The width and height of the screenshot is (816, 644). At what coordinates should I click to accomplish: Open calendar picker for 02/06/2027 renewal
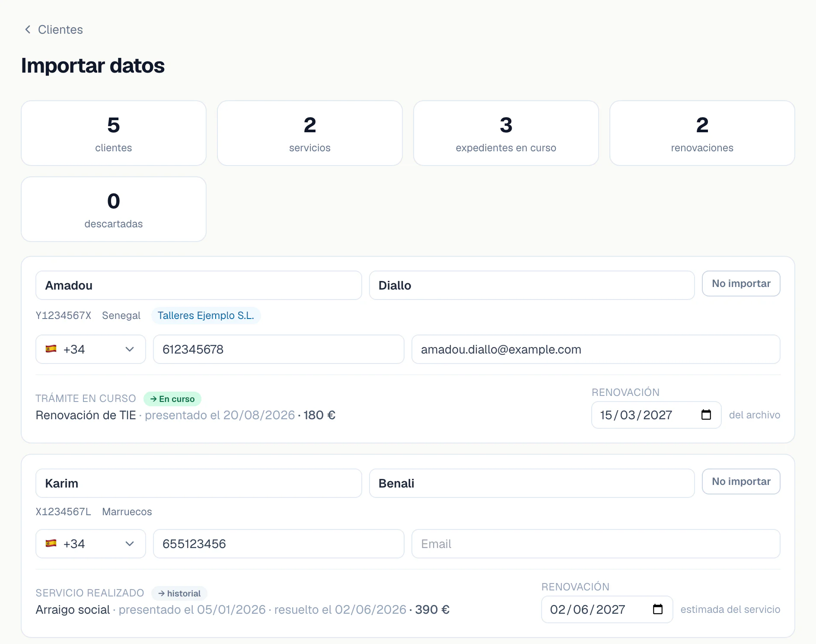click(657, 609)
